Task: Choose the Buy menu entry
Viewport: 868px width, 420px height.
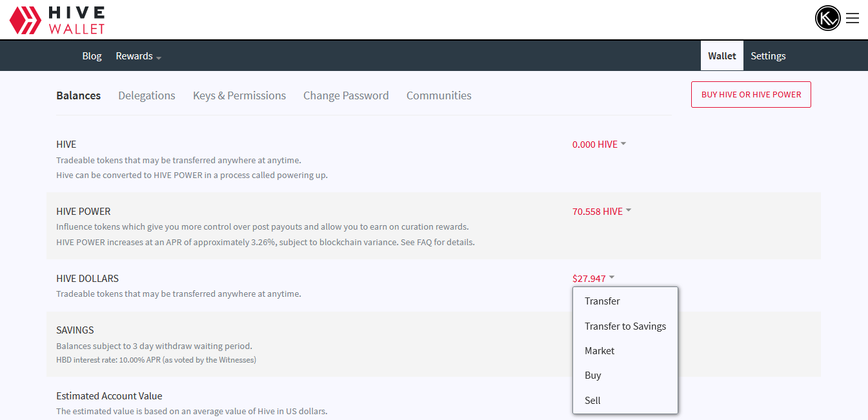Action: pyautogui.click(x=592, y=375)
